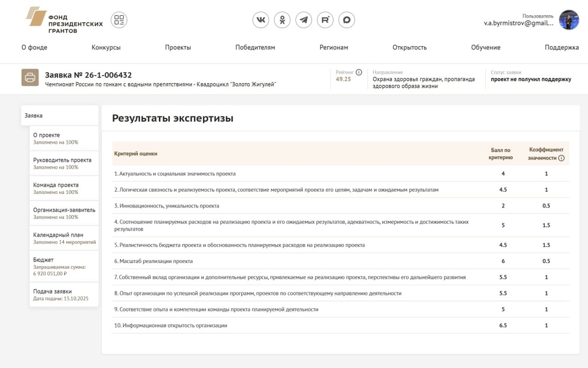Screen dimensions: 588x368
Task: Click the rating value 49.25
Action: pyautogui.click(x=343, y=79)
